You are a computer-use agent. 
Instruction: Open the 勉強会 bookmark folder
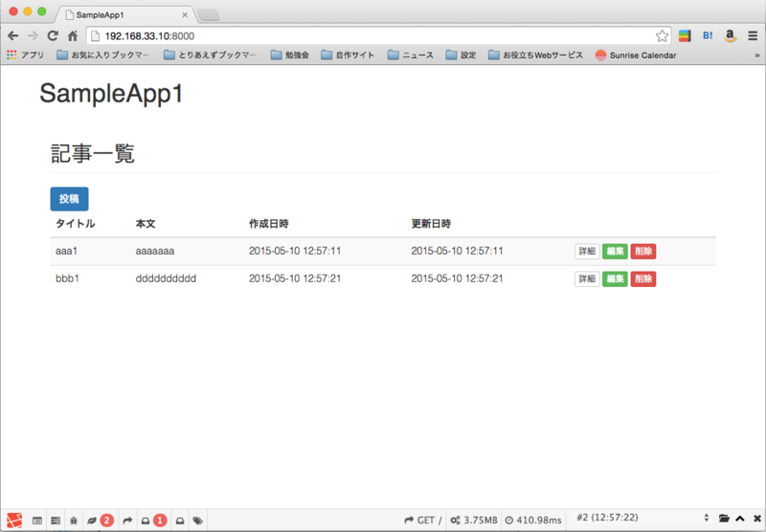(x=290, y=55)
